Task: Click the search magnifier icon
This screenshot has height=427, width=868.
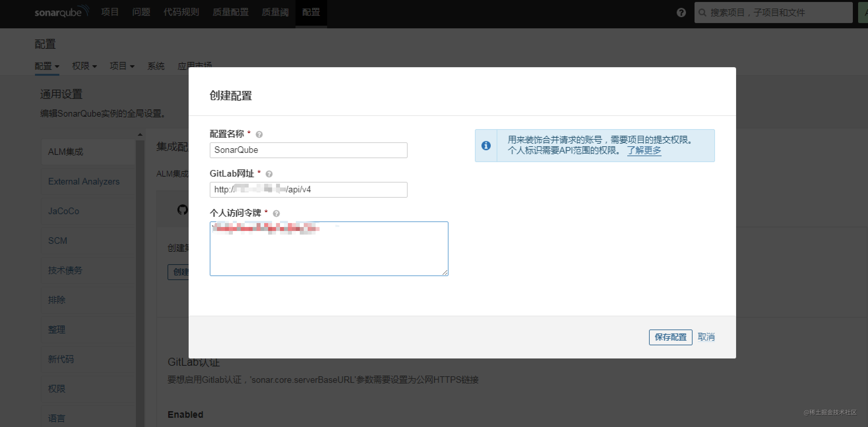Action: (703, 13)
